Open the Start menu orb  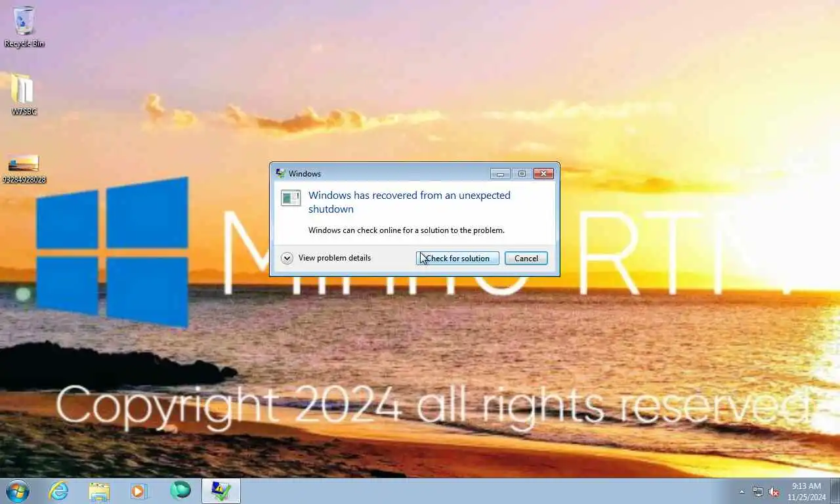click(x=17, y=490)
